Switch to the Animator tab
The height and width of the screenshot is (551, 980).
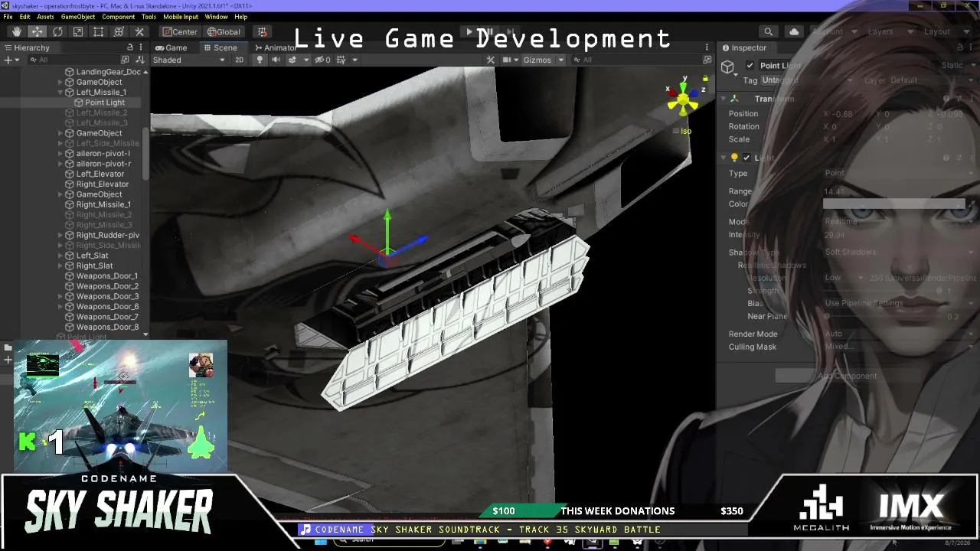275,47
